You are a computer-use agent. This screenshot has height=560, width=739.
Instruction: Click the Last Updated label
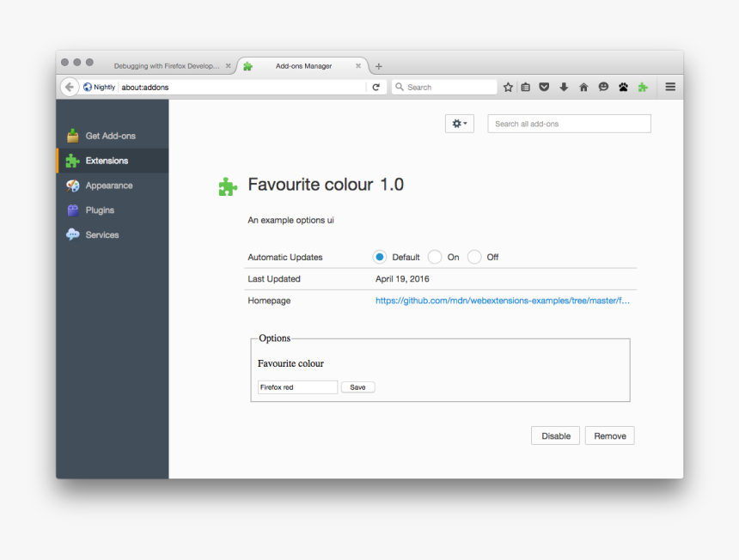(x=274, y=279)
